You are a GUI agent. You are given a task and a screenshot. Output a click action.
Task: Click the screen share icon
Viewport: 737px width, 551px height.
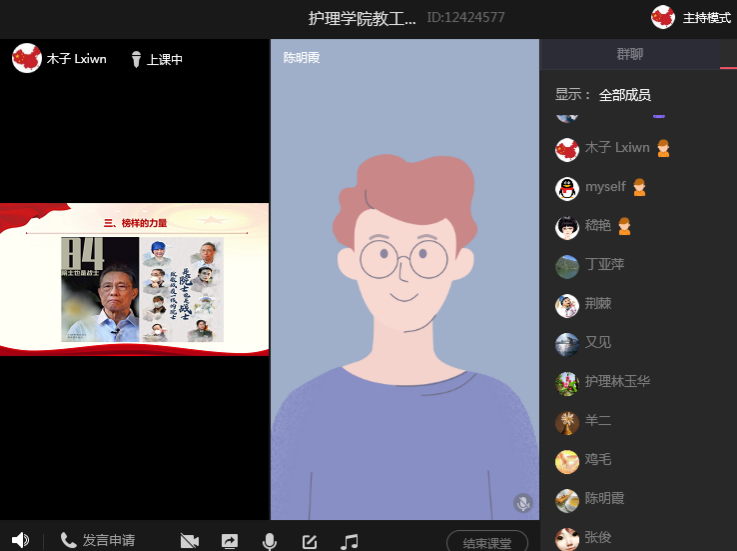pos(229,541)
